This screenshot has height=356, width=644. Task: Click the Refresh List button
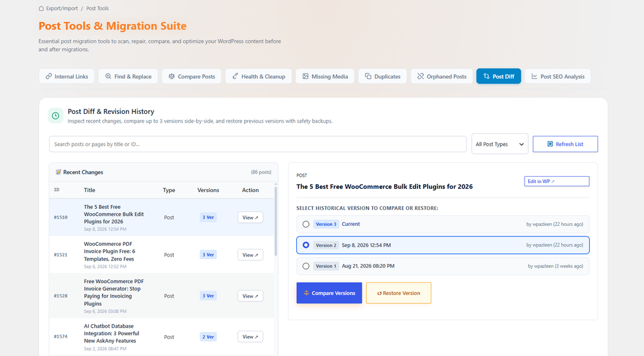[565, 144]
